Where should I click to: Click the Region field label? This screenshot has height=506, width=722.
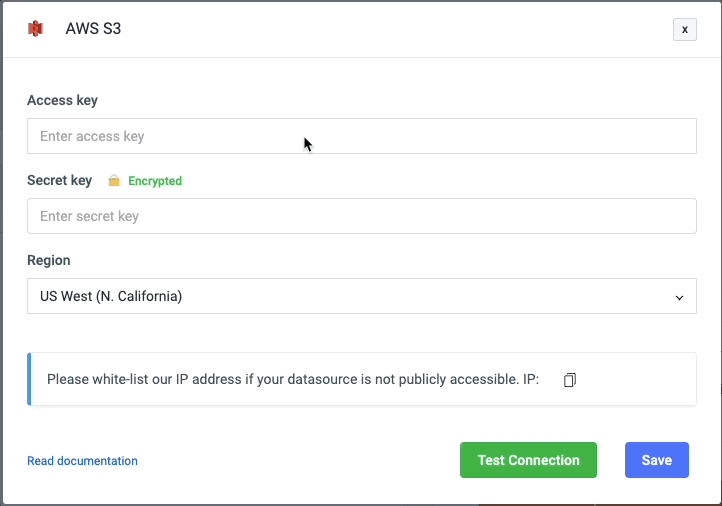point(49,260)
